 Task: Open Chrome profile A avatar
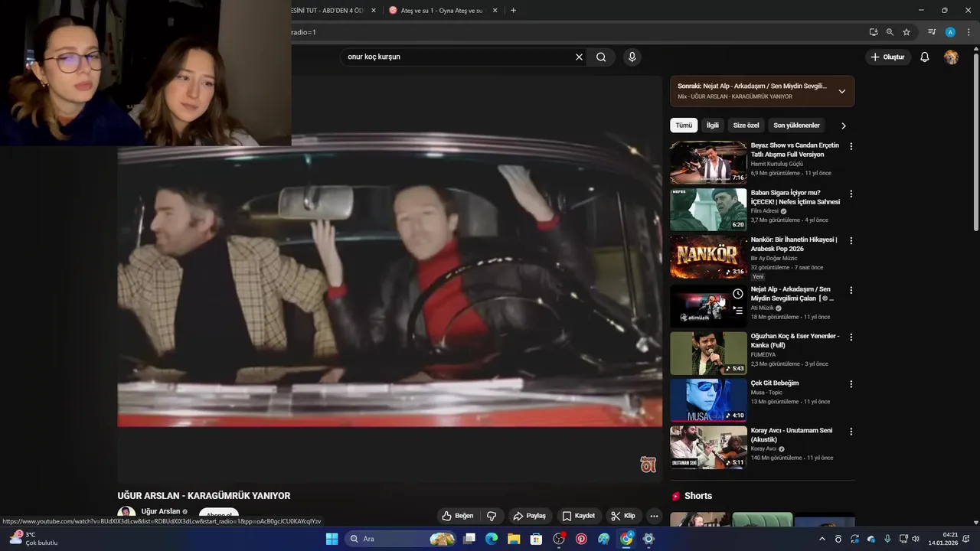(950, 32)
